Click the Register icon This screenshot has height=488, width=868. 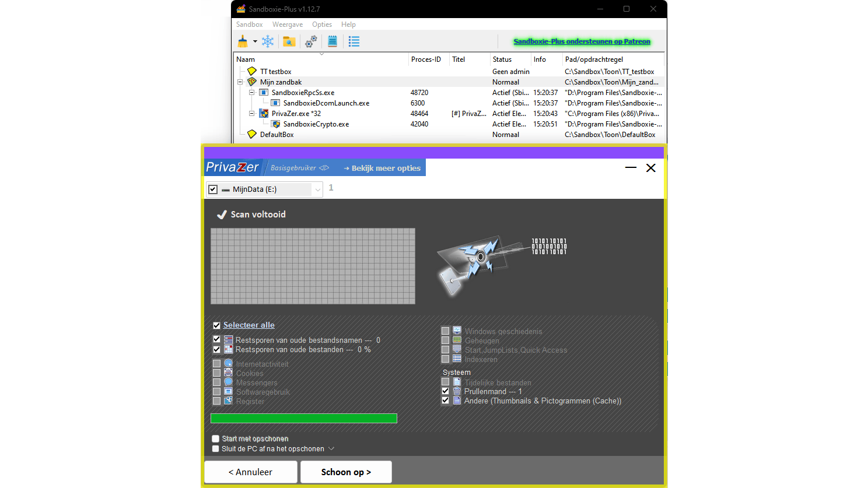229,401
